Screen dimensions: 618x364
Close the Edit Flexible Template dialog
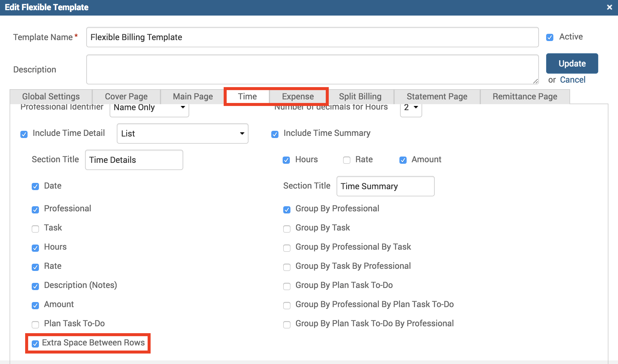click(609, 7)
